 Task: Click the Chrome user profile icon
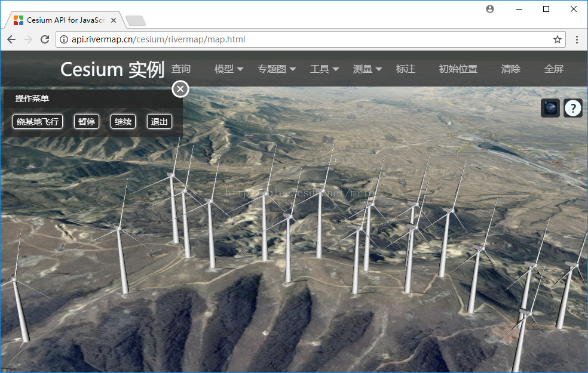point(490,9)
